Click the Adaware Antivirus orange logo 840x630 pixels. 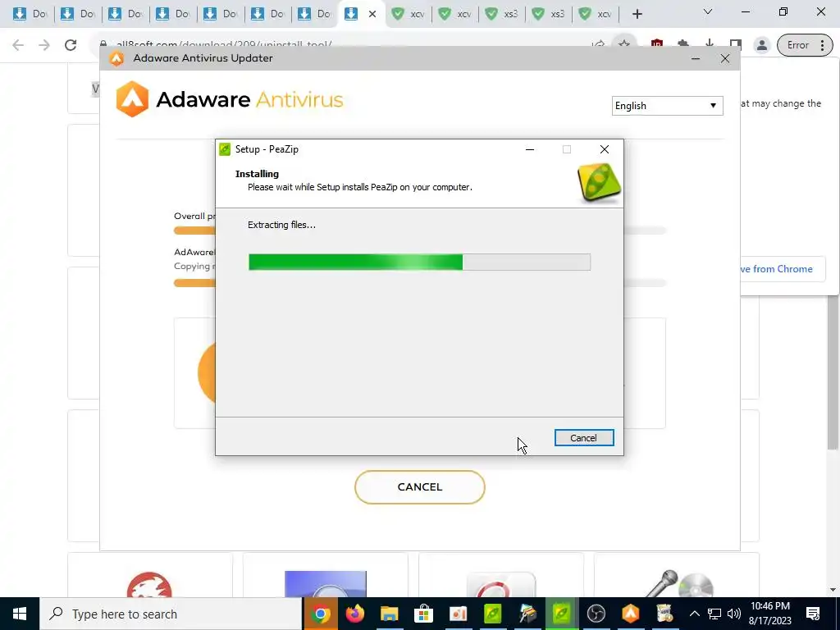132,99
